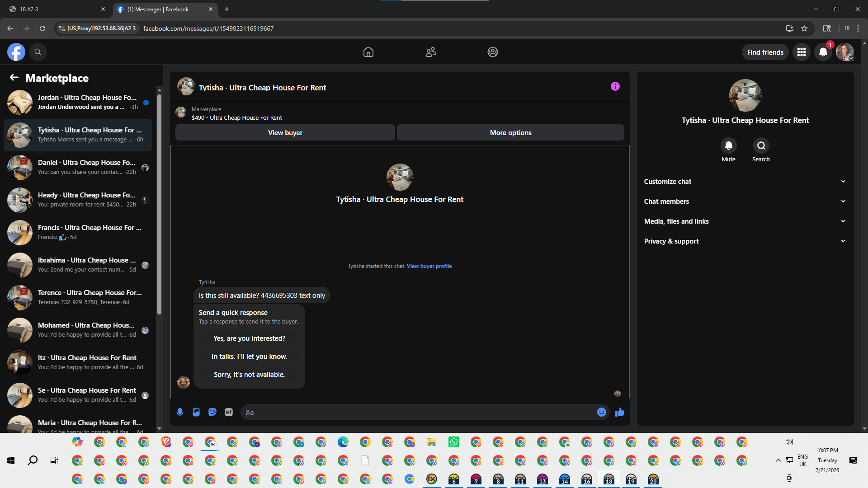Send quick reply 'Yes, are you interested?'
Image resolution: width=868 pixels, height=488 pixels.
249,338
